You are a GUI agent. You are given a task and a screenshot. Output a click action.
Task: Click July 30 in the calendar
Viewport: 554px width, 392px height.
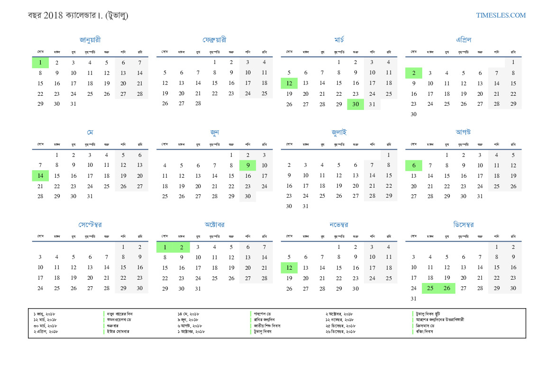[289, 206]
